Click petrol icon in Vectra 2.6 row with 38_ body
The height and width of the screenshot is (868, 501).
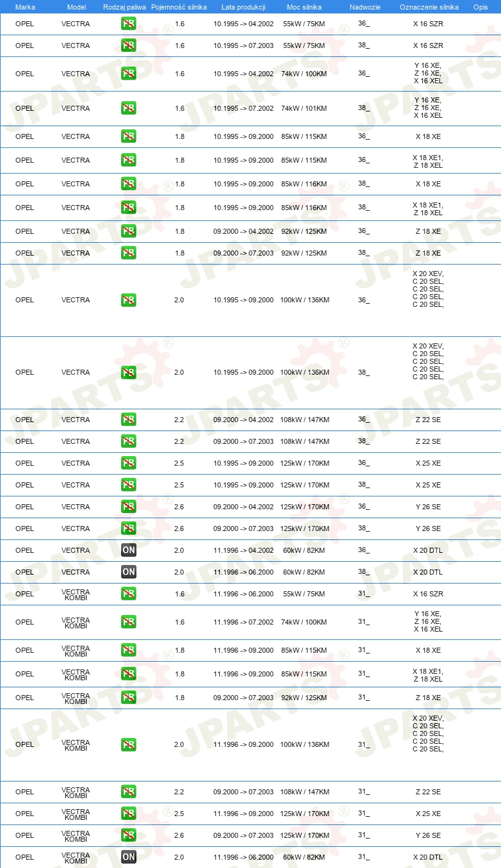click(x=129, y=528)
